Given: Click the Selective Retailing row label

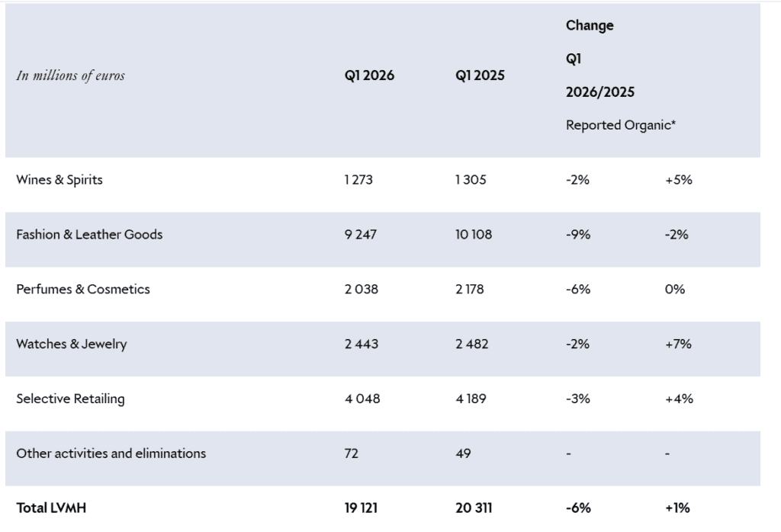Looking at the screenshot, I should pyautogui.click(x=70, y=399).
